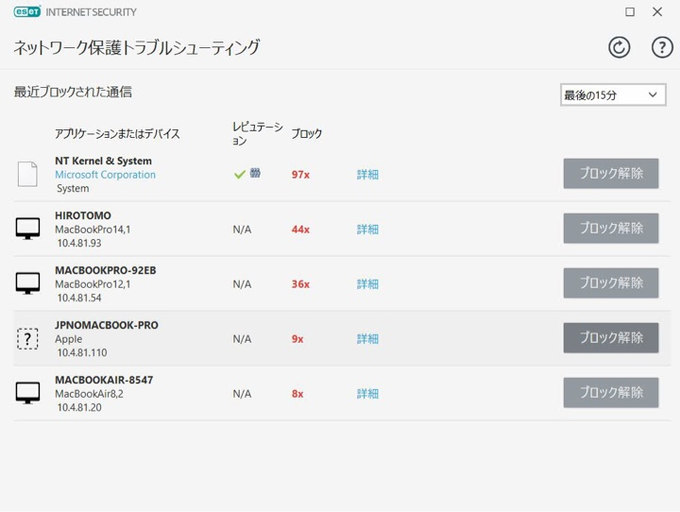Close the ESET Internet Security window
This screenshot has height=512, width=680.
[x=657, y=12]
